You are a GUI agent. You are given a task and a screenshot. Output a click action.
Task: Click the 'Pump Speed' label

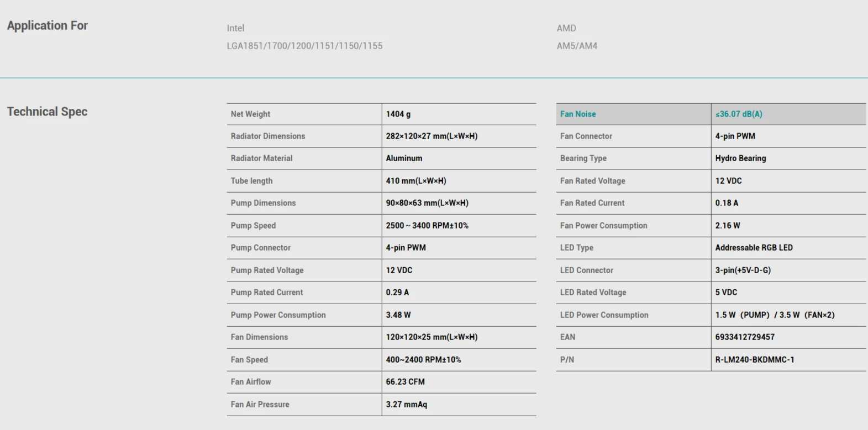[x=253, y=226]
